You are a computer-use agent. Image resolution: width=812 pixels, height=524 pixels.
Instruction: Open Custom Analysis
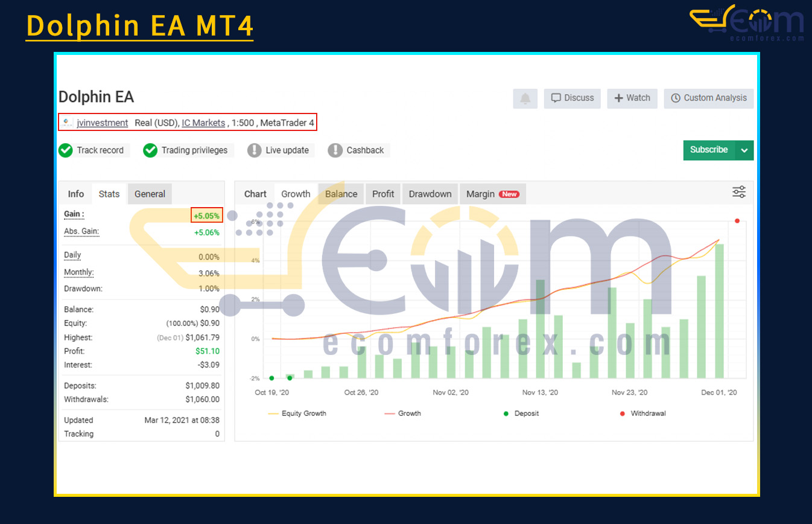(x=709, y=98)
